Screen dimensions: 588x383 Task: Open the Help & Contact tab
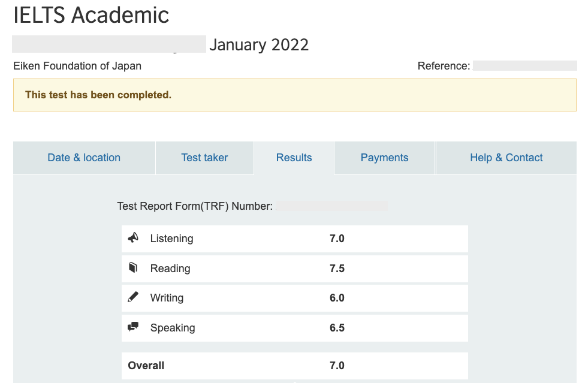[506, 158]
